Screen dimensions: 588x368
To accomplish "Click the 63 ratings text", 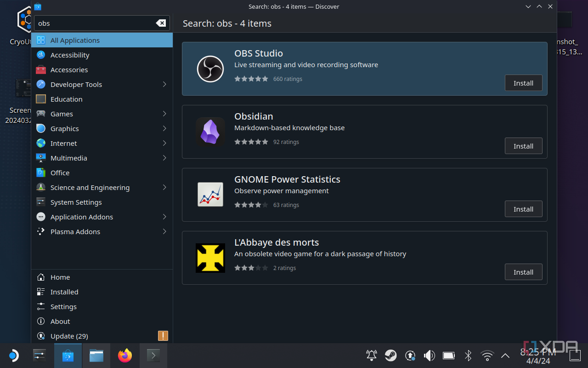I will [286, 205].
